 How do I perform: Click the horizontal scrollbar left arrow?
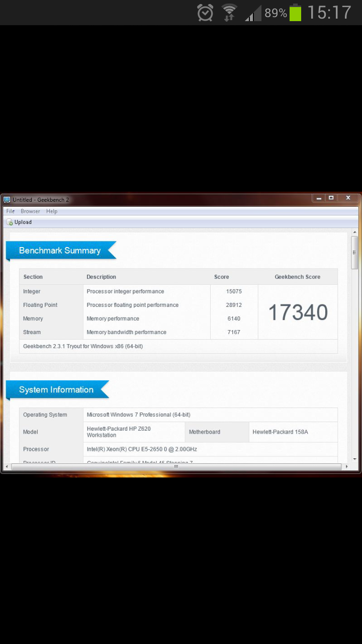(x=7, y=467)
